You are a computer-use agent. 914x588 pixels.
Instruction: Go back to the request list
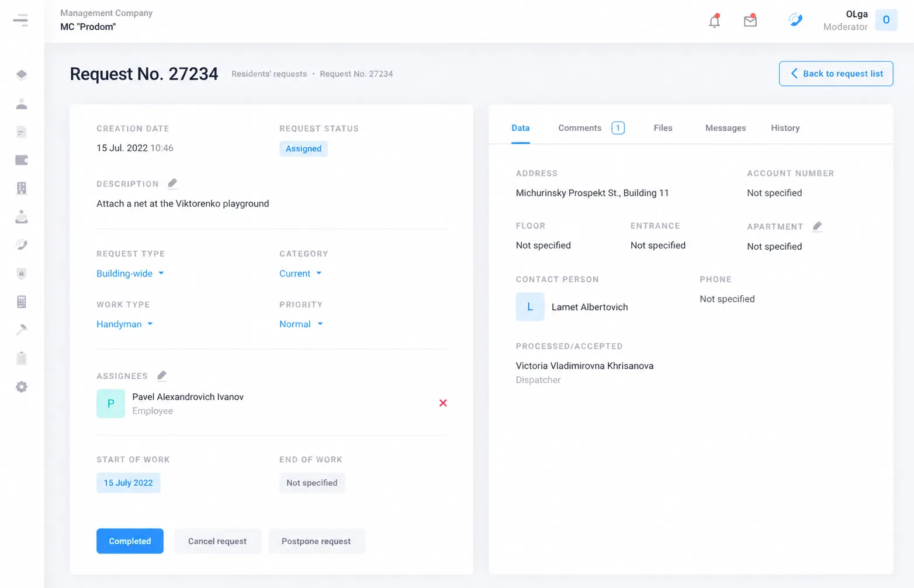click(836, 74)
